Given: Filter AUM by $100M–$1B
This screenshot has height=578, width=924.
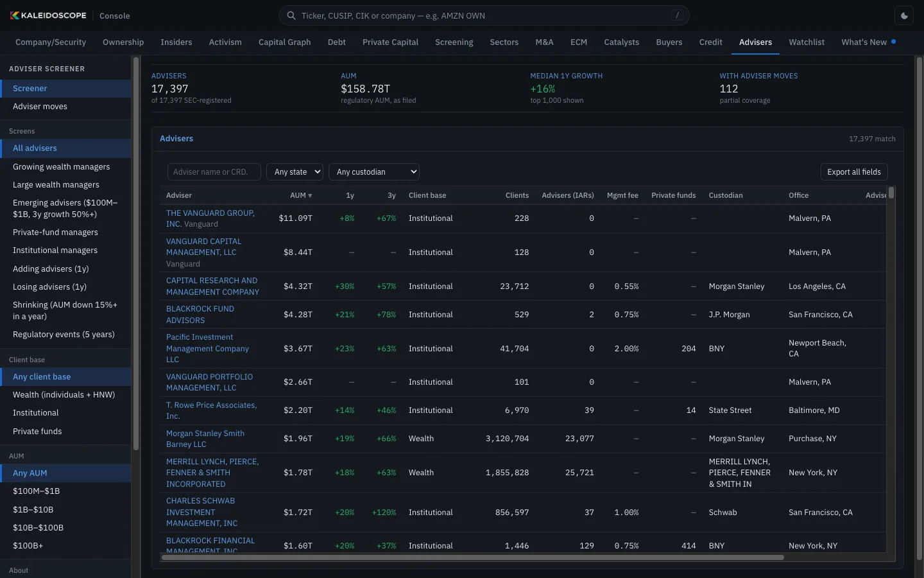Looking at the screenshot, I should pos(65,491).
